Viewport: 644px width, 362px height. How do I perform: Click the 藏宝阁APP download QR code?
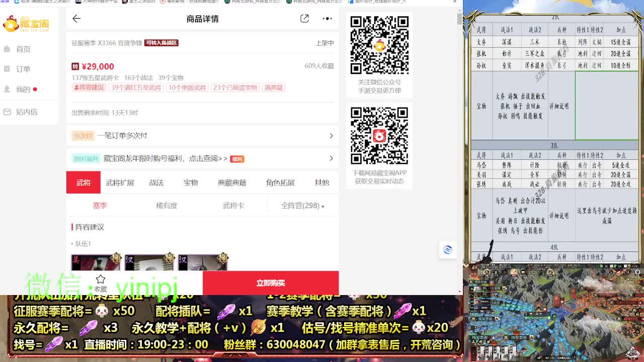click(379, 136)
